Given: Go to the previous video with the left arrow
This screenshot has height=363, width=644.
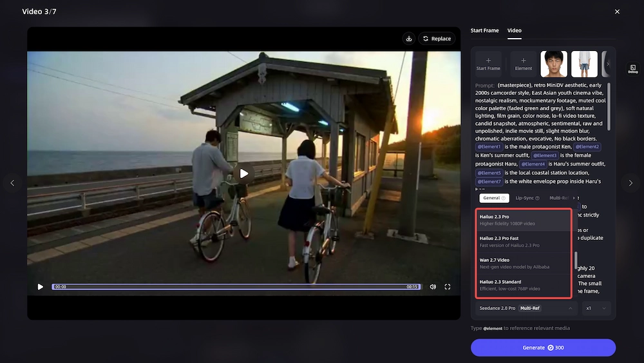Looking at the screenshot, I should coord(12,183).
